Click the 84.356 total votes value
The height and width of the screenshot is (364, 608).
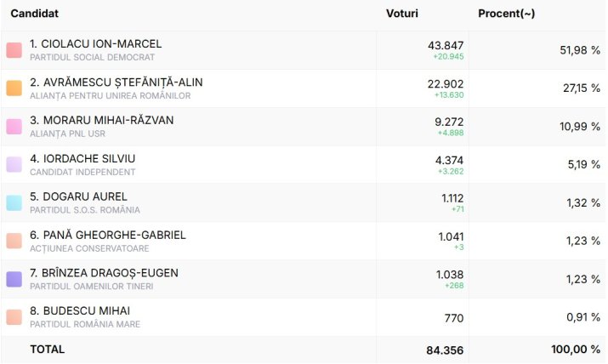tap(445, 350)
